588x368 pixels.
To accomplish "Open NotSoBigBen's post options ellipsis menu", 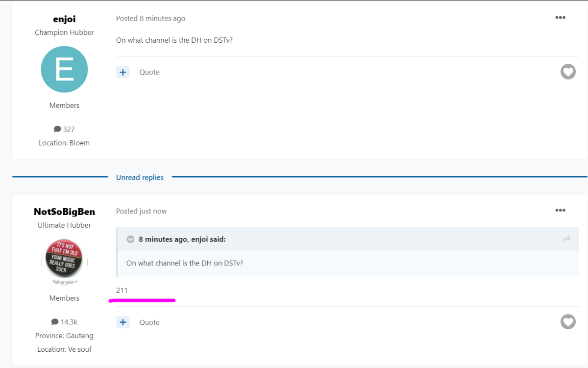I will [x=560, y=210].
